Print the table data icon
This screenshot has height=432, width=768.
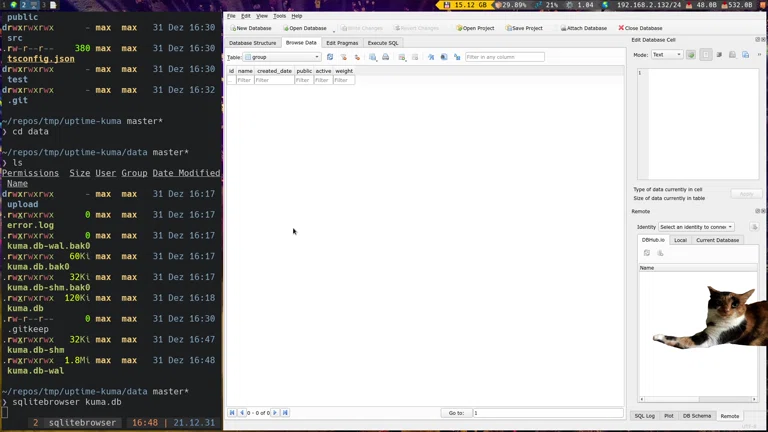385,57
